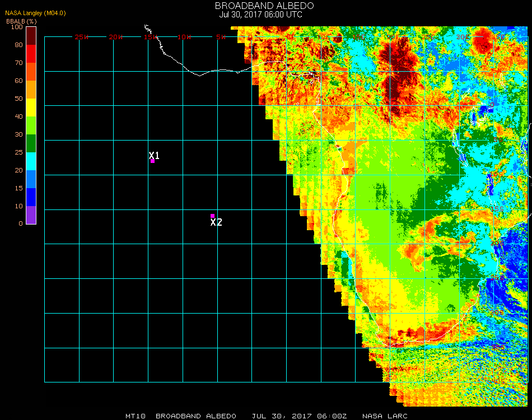Click the 25W longitude label
The height and width of the screenshot is (420, 532).
[82, 37]
